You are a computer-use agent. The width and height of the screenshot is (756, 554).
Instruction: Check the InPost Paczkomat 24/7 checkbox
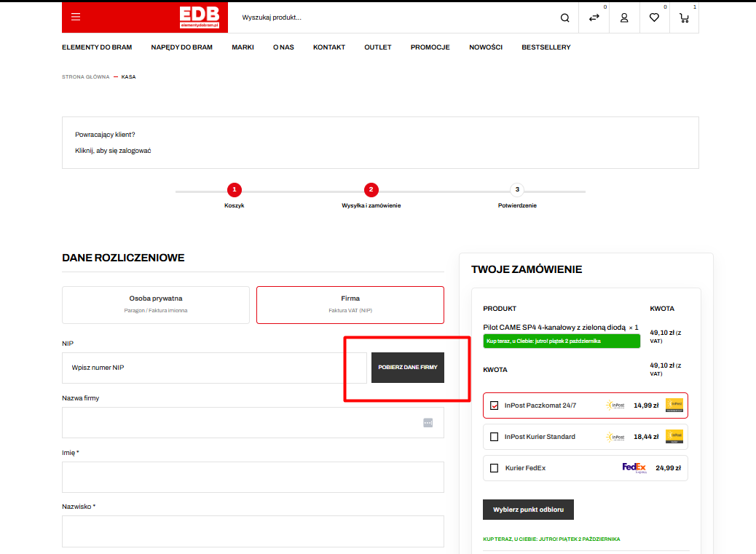coord(495,405)
